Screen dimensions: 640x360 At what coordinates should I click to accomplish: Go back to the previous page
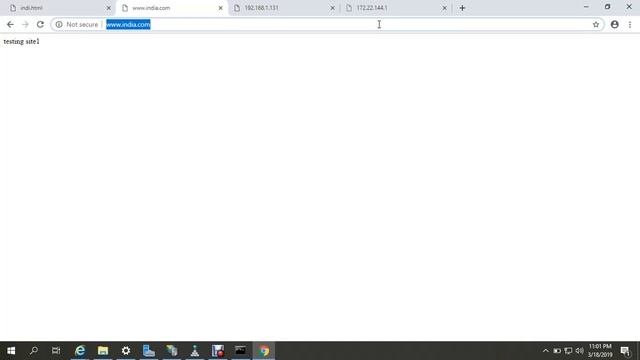coord(10,24)
